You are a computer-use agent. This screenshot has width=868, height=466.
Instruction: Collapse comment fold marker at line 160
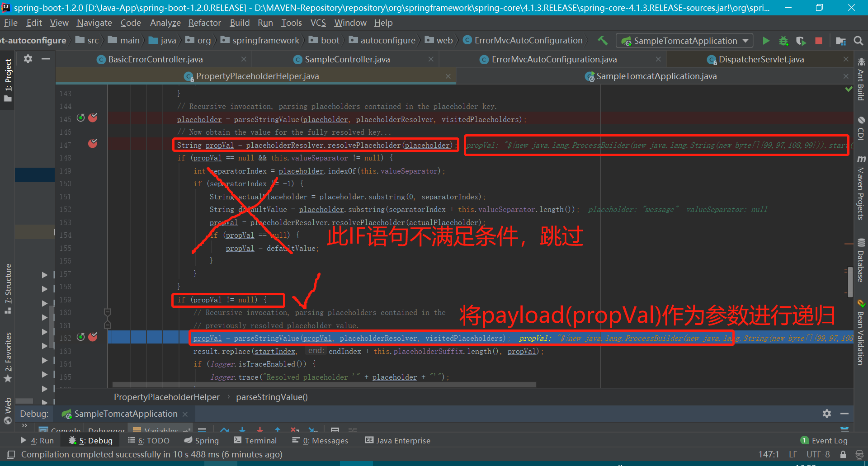click(x=108, y=312)
